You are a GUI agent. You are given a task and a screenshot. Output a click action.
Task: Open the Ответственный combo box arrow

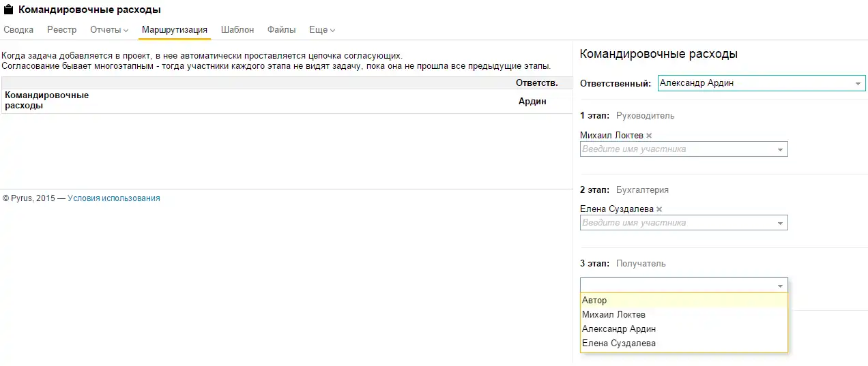pos(858,84)
